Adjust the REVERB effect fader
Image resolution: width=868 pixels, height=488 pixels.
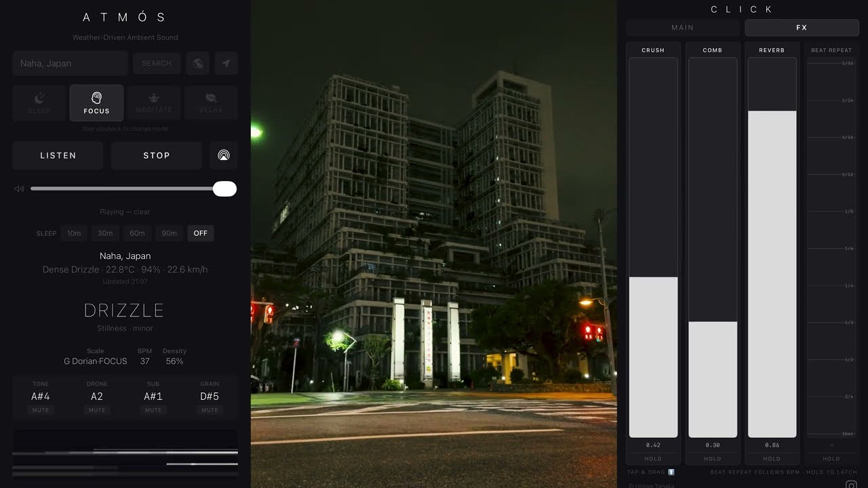772,247
